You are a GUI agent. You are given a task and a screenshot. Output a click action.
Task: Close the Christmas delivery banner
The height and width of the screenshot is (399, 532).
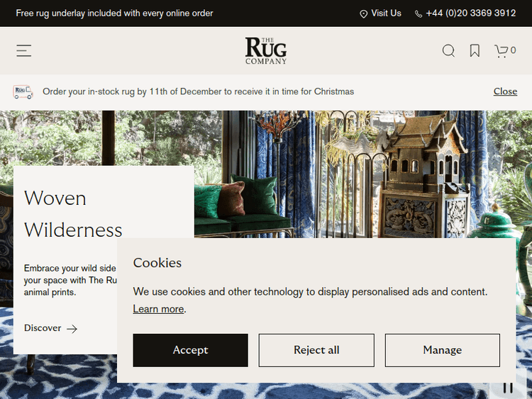pyautogui.click(x=505, y=91)
